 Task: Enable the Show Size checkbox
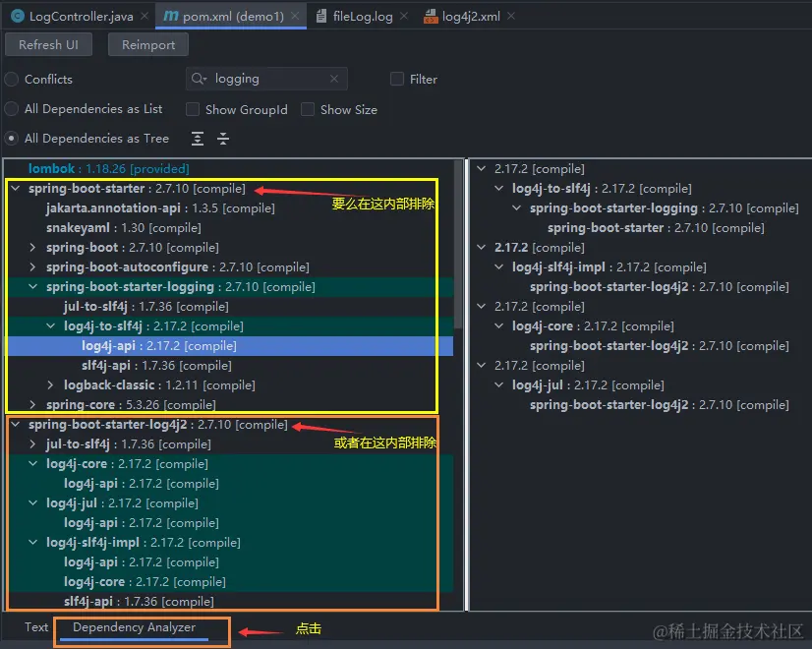tap(308, 109)
